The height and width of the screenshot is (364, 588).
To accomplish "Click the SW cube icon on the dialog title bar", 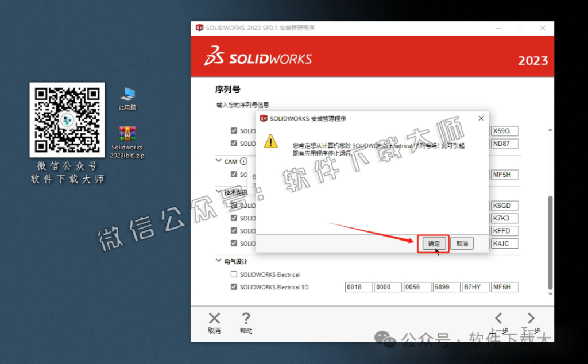I will click(x=262, y=118).
